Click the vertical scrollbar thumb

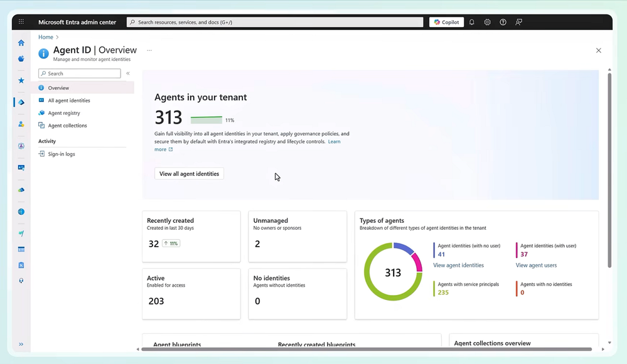click(609, 170)
